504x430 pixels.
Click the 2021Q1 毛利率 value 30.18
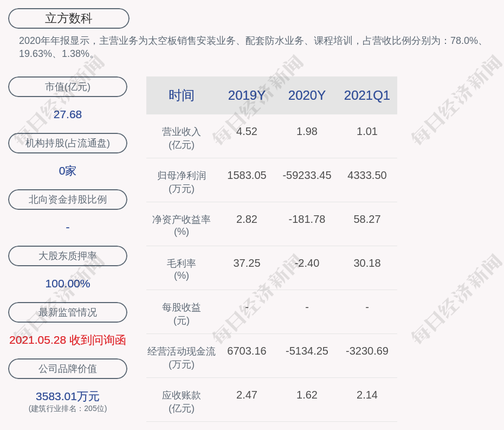367,264
